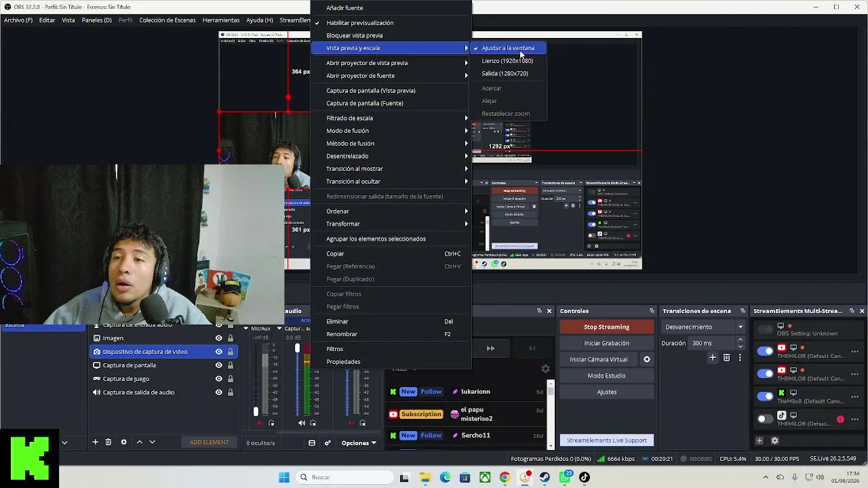This screenshot has height=488, width=868.
Task: Click Iniciar Cámara Virtual
Action: click(599, 359)
